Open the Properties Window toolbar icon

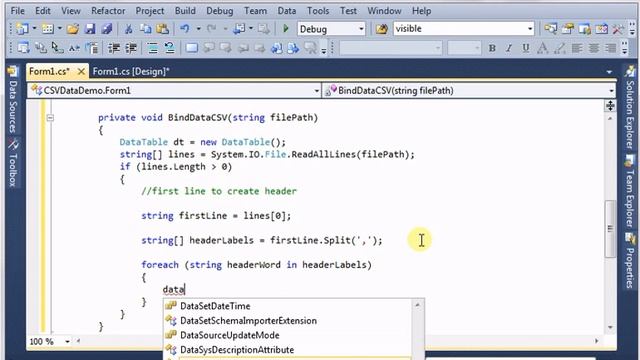click(x=567, y=29)
